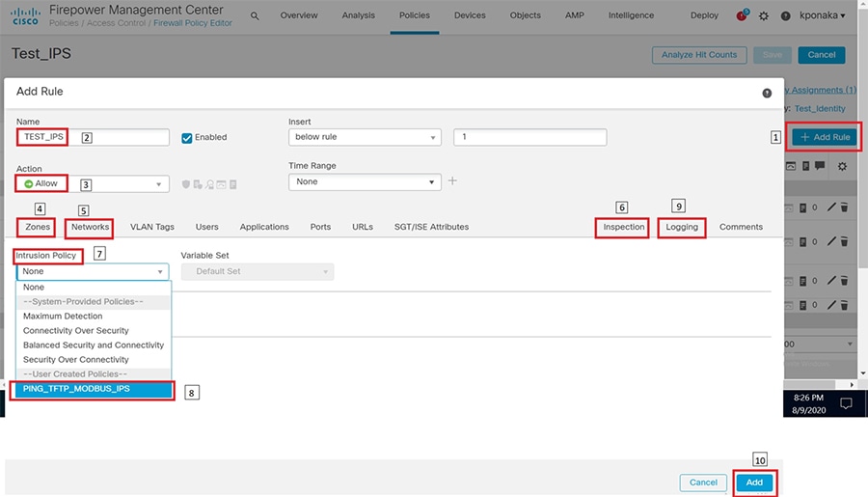Open the Action Allow dropdown
The width and height of the screenshot is (868, 497).
click(93, 184)
